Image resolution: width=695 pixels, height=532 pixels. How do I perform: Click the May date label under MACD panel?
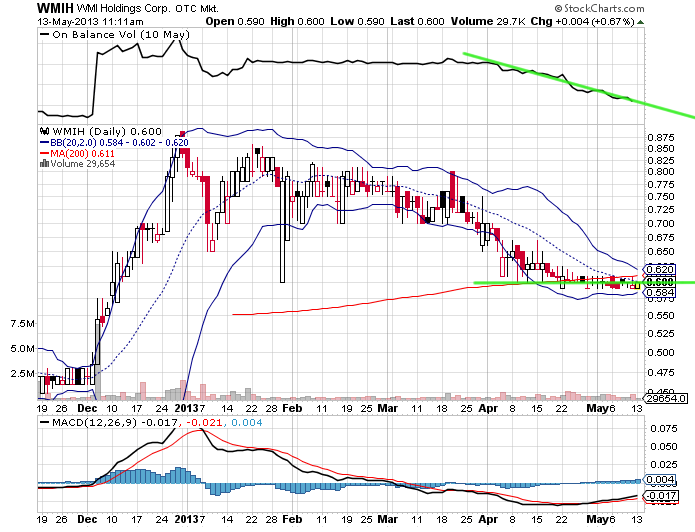(597, 519)
